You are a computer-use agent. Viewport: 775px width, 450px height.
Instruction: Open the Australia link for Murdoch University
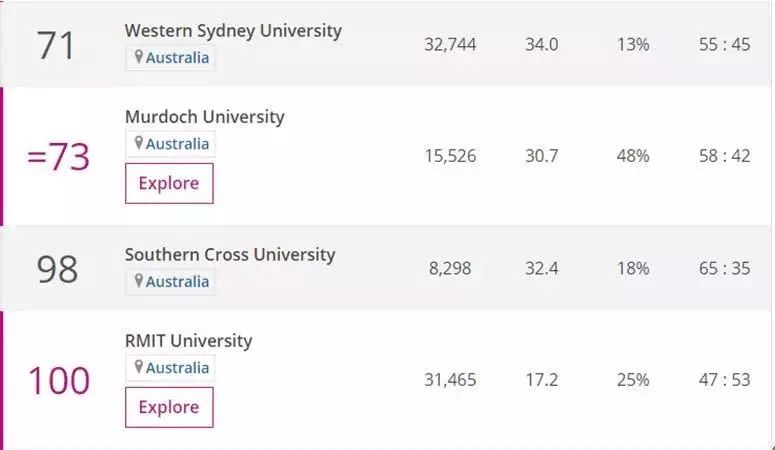click(x=177, y=144)
